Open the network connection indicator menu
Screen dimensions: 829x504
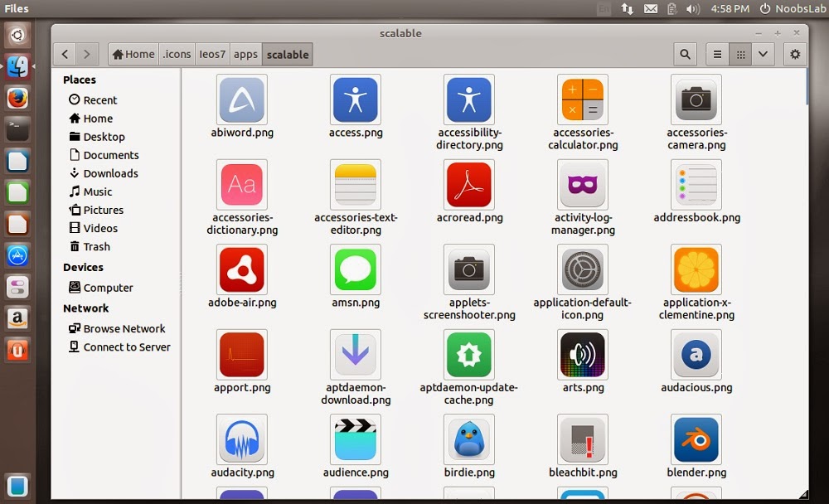point(627,8)
